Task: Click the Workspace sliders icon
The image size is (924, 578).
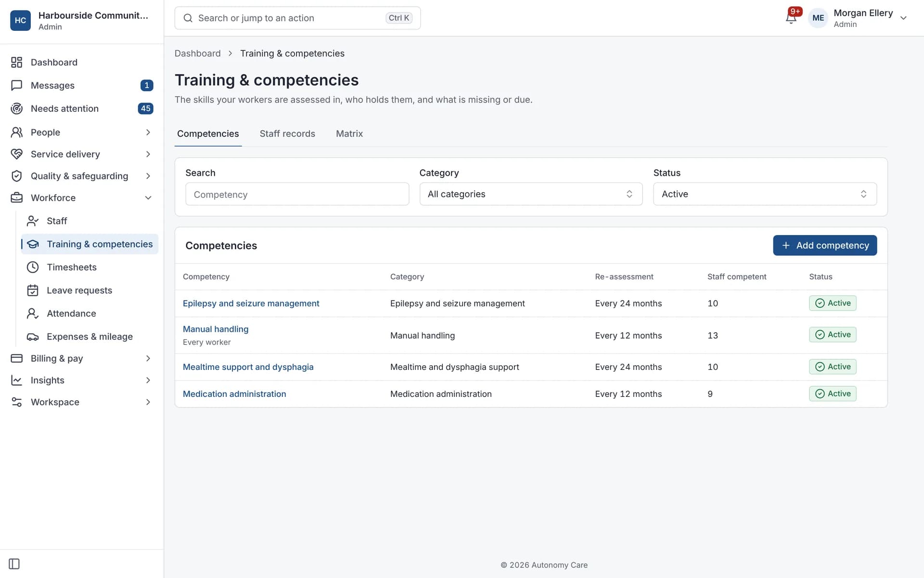Action: point(16,402)
